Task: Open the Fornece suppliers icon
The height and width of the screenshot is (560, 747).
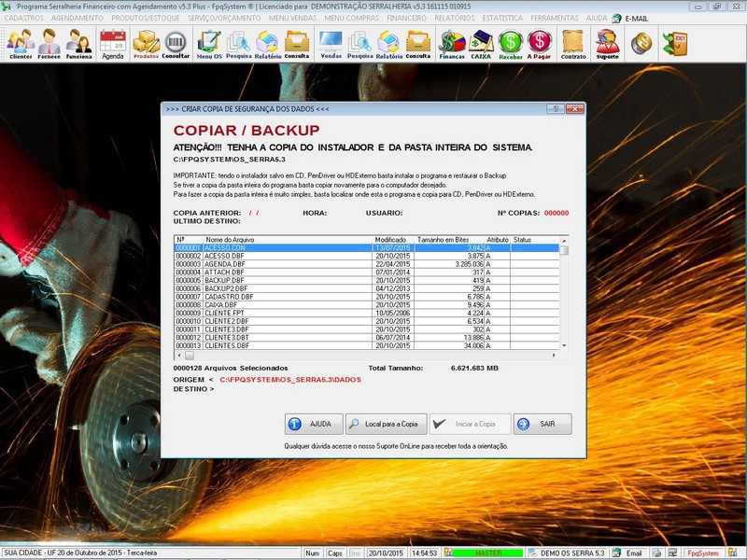Action: (49, 44)
